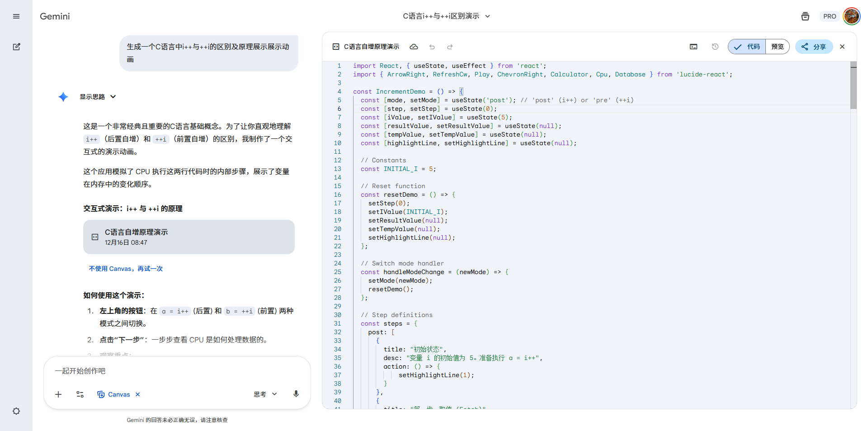Open the C语言自增原理演示 attachment card

(189, 237)
